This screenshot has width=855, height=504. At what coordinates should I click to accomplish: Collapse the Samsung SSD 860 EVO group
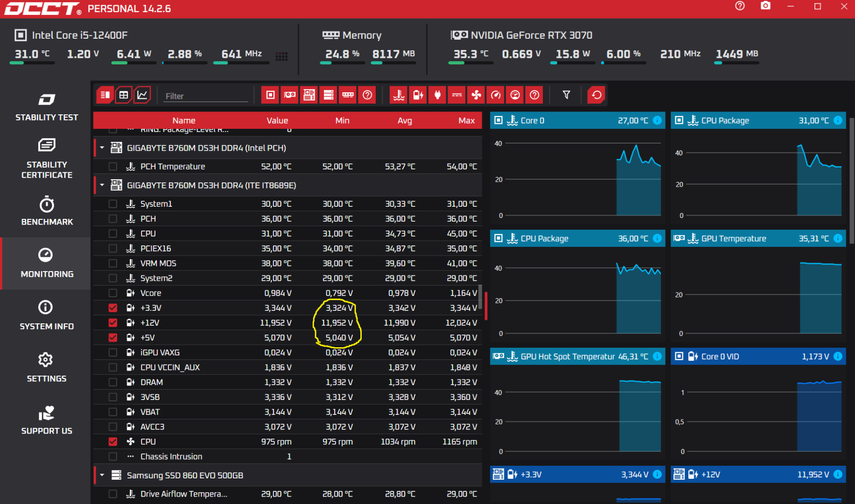point(102,475)
